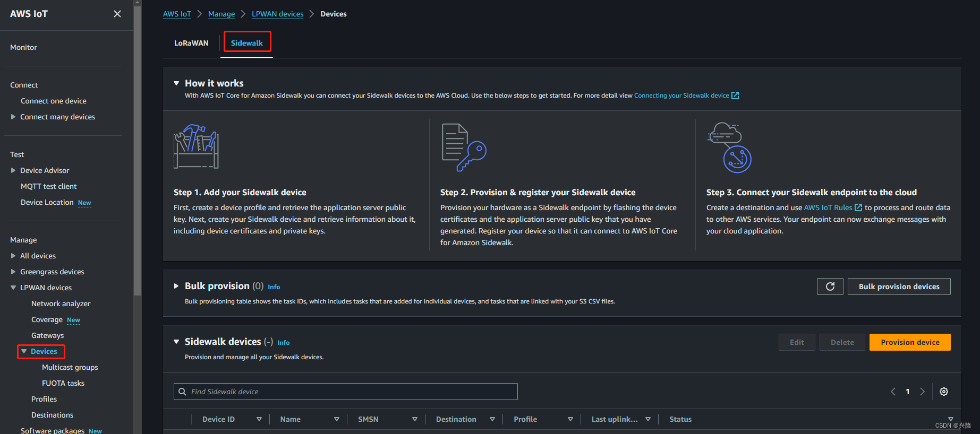Click the search magnifier icon in device filter
This screenshot has width=980, height=434.
point(182,392)
